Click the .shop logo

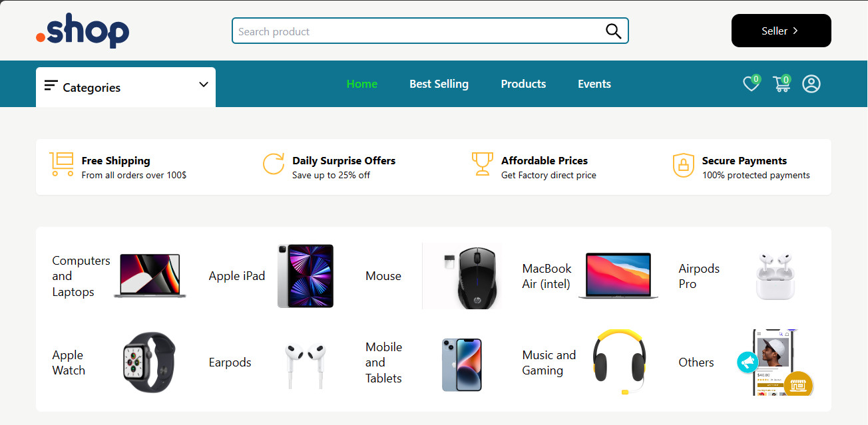pos(83,31)
